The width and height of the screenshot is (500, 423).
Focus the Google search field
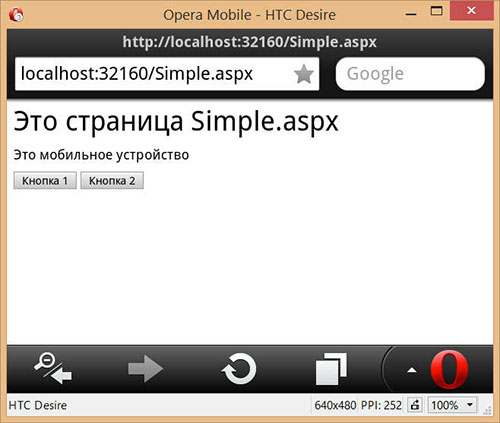[410, 74]
